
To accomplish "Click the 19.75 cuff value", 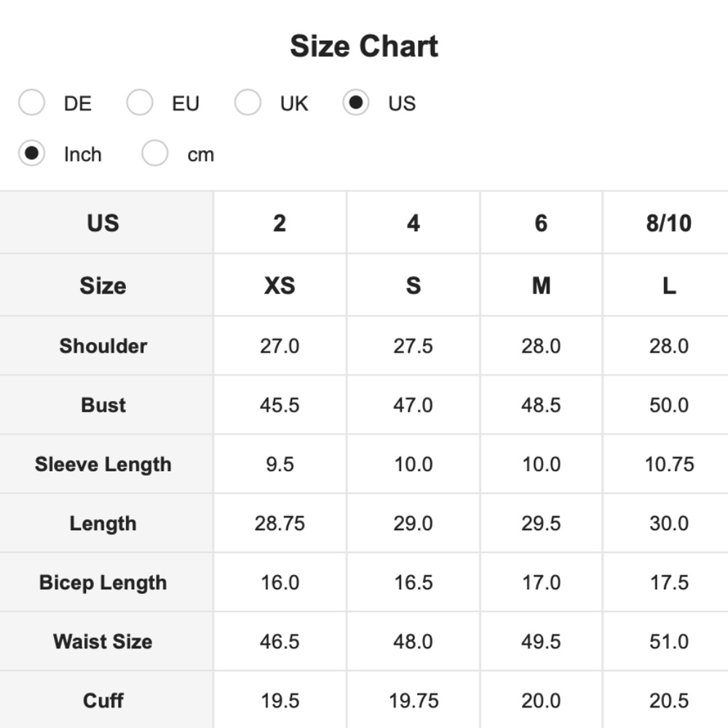I will coord(414,700).
